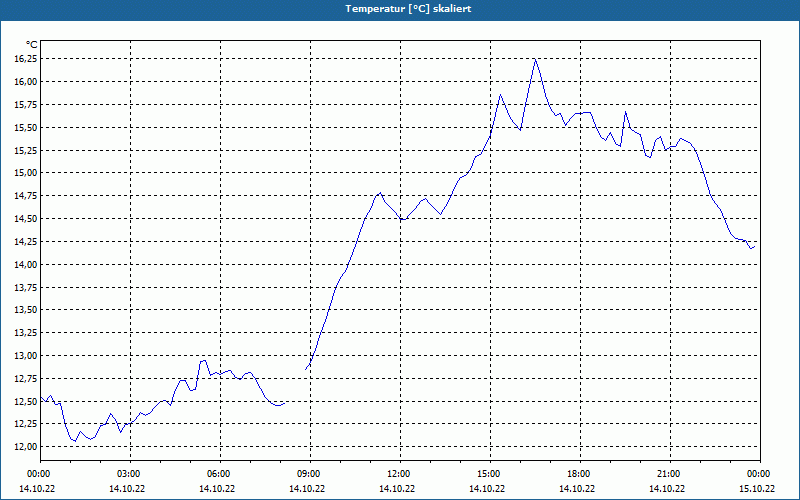Select the 16,00 y-axis label
The width and height of the screenshot is (800, 500).
[x=26, y=82]
